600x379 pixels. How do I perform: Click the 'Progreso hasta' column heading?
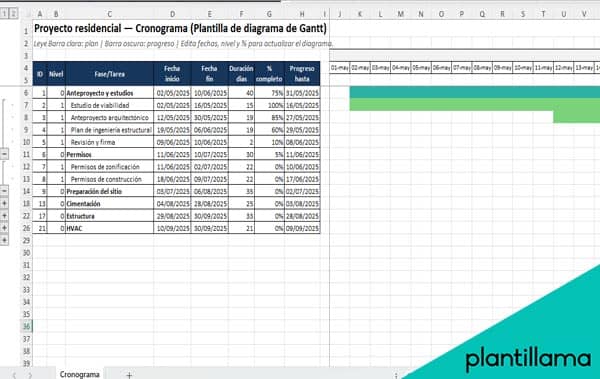302,74
